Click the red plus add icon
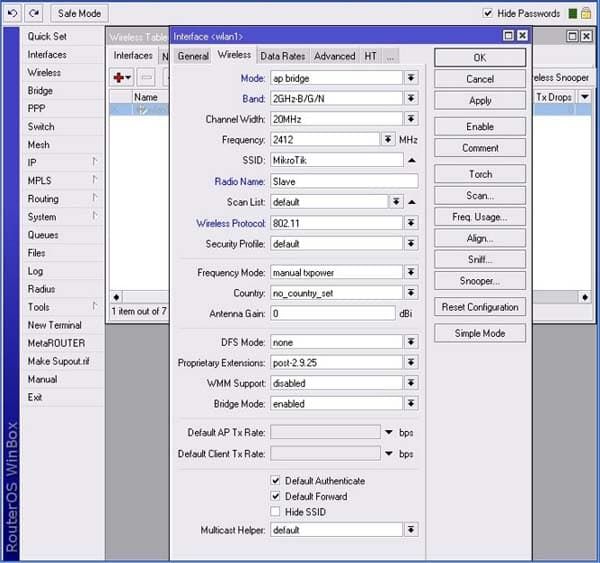Viewport: 600px width, 563px height. 121,77
